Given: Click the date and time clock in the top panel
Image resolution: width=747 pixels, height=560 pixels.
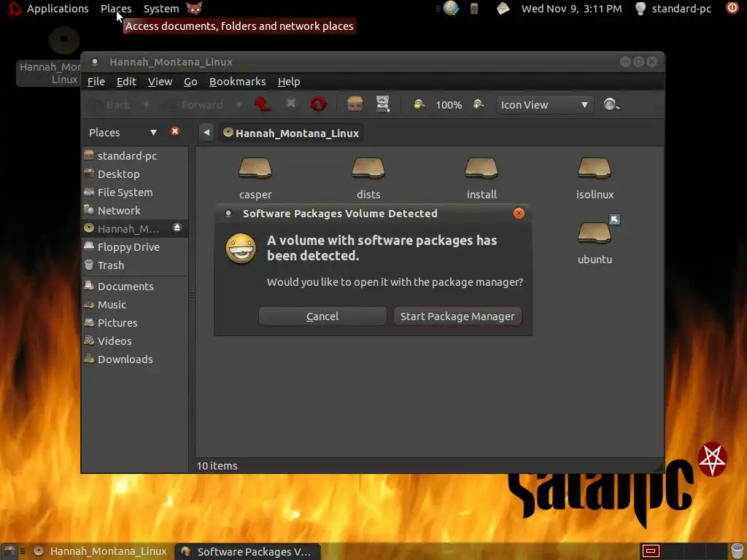Looking at the screenshot, I should (x=571, y=9).
